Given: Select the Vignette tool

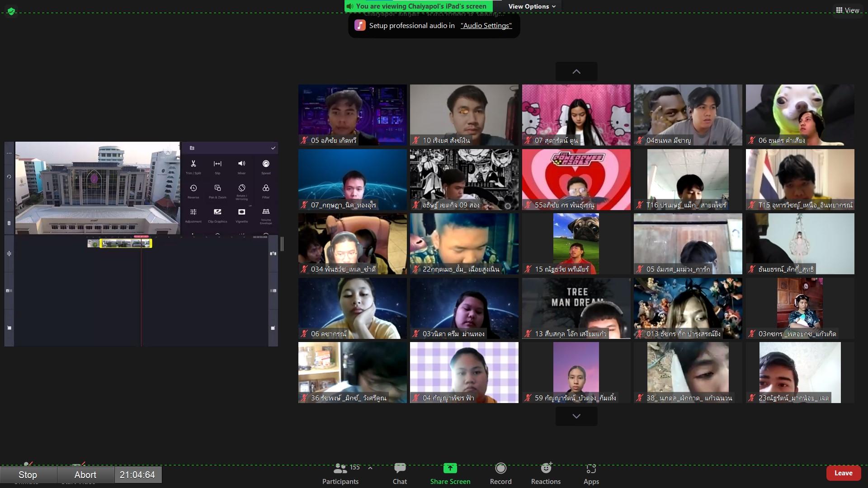Looking at the screenshot, I should point(241,215).
